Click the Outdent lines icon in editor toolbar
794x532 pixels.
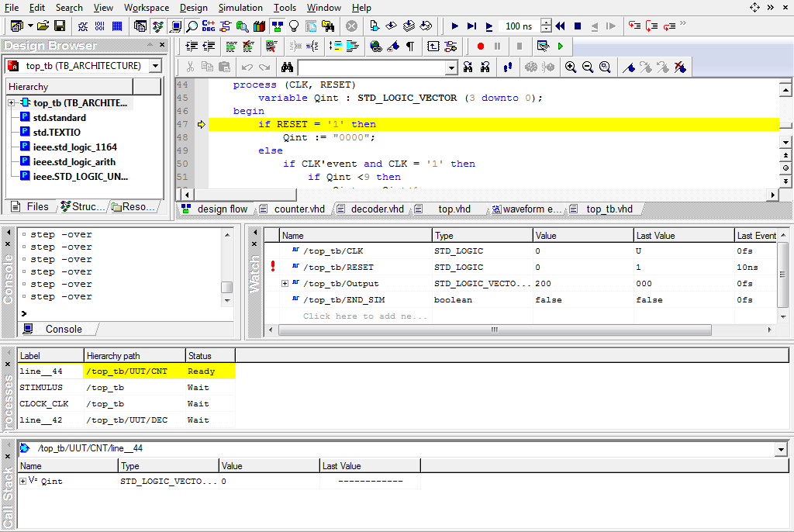point(209,47)
